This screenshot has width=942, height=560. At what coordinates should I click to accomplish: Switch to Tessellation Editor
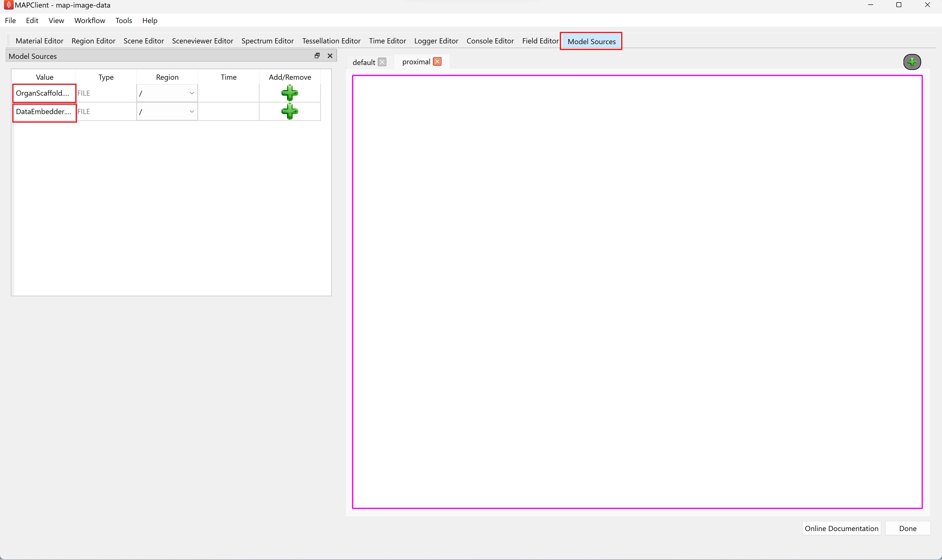pos(331,41)
